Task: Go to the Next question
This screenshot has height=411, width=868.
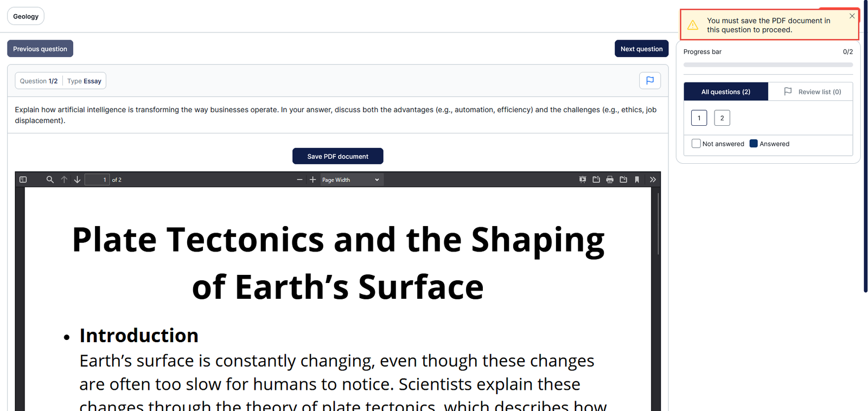Action: pos(641,49)
